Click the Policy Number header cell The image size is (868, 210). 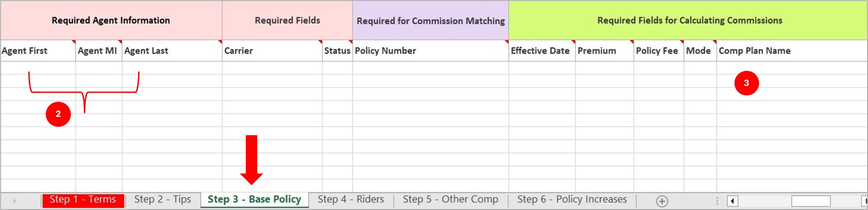coord(430,51)
